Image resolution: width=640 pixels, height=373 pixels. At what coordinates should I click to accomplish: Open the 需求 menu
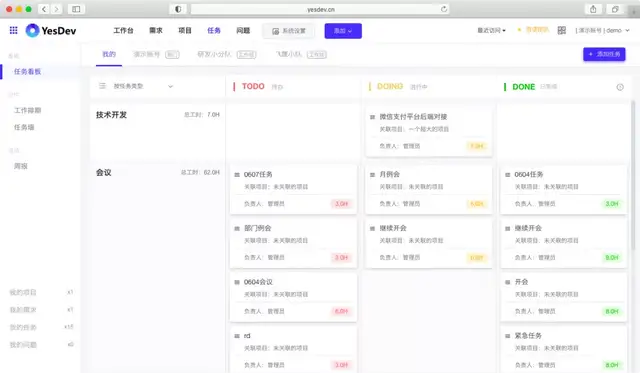tap(156, 31)
